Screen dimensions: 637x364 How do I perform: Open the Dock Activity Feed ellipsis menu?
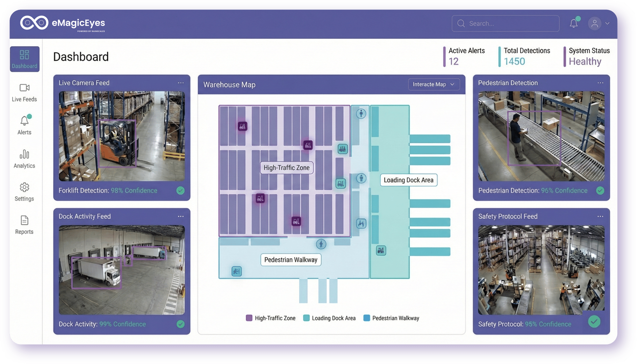click(181, 216)
